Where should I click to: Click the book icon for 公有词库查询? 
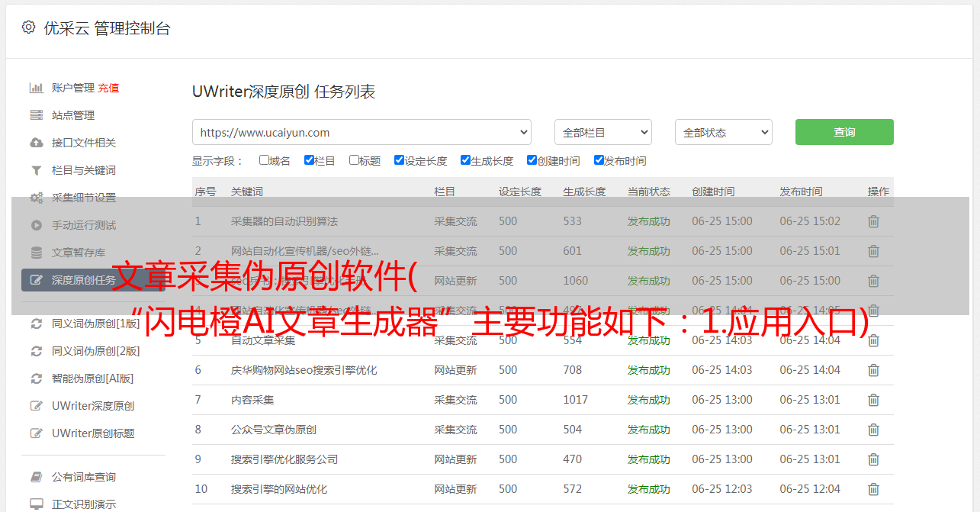point(36,477)
